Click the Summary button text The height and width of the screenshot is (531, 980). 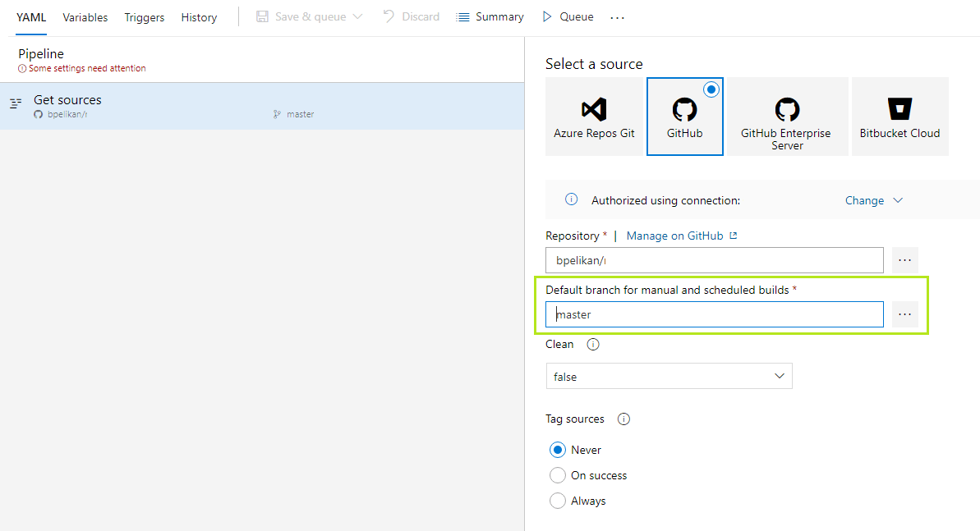[x=499, y=17]
